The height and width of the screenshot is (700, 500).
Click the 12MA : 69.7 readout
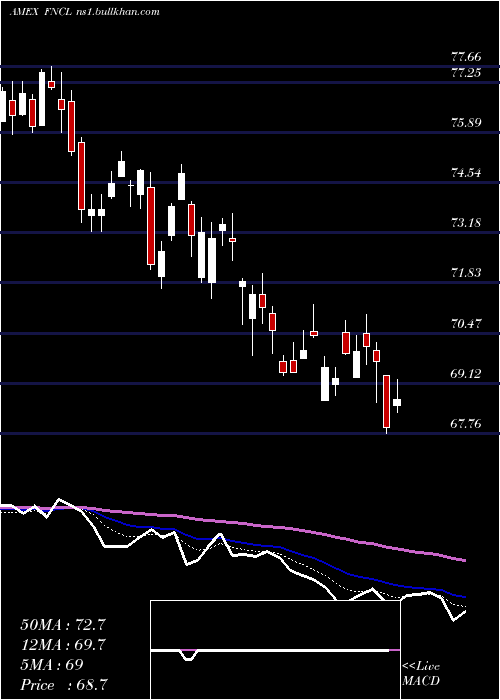click(x=63, y=645)
